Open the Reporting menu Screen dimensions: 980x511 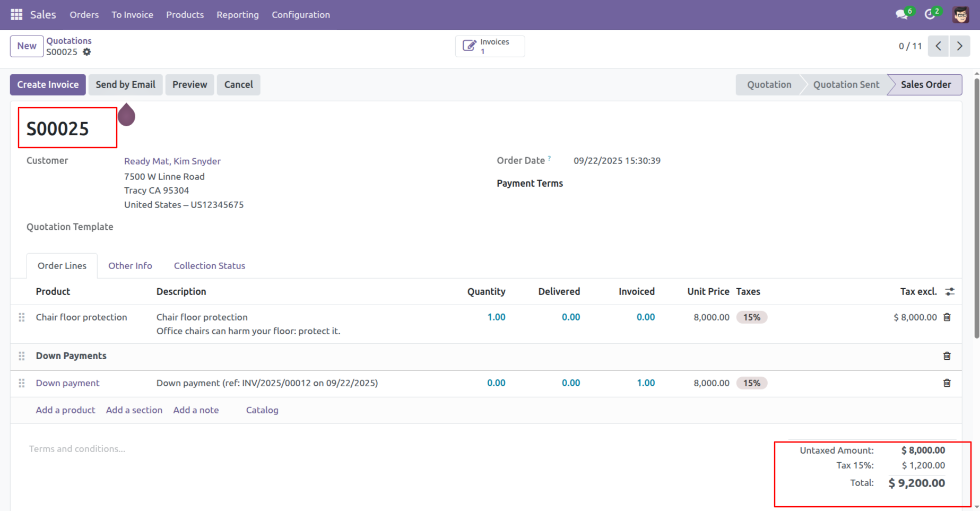pyautogui.click(x=237, y=15)
